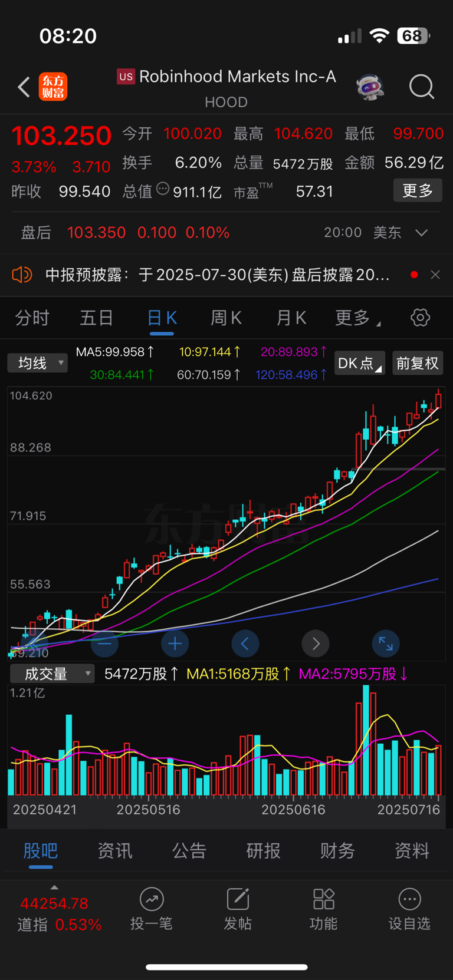Expand the 道指 index ticker arrow
The height and width of the screenshot is (980, 453).
pos(54,887)
